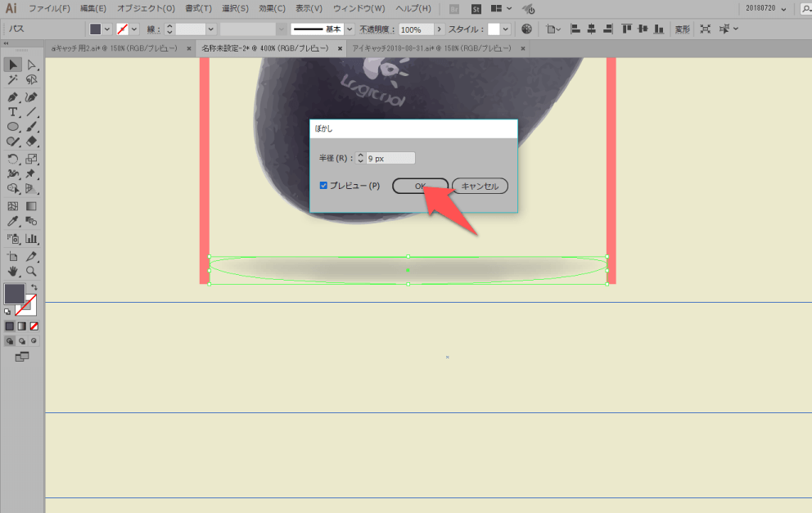Set paint type to solid Color
812x513 pixels.
click(x=10, y=326)
